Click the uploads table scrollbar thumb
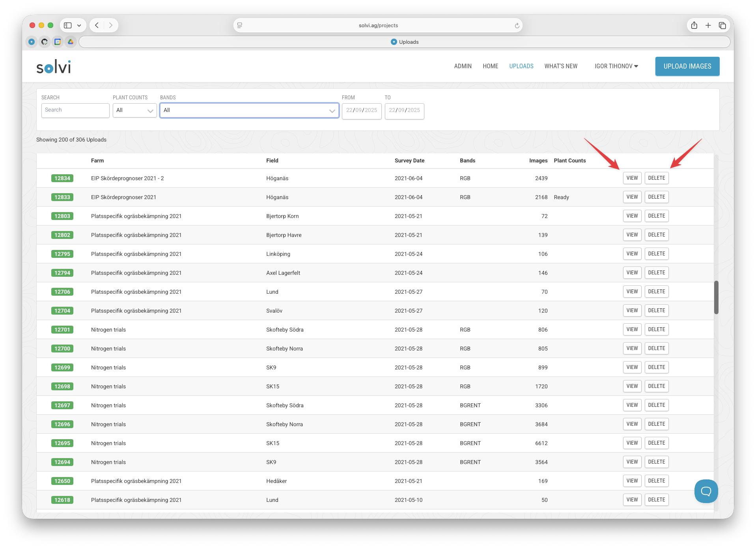 (x=716, y=297)
